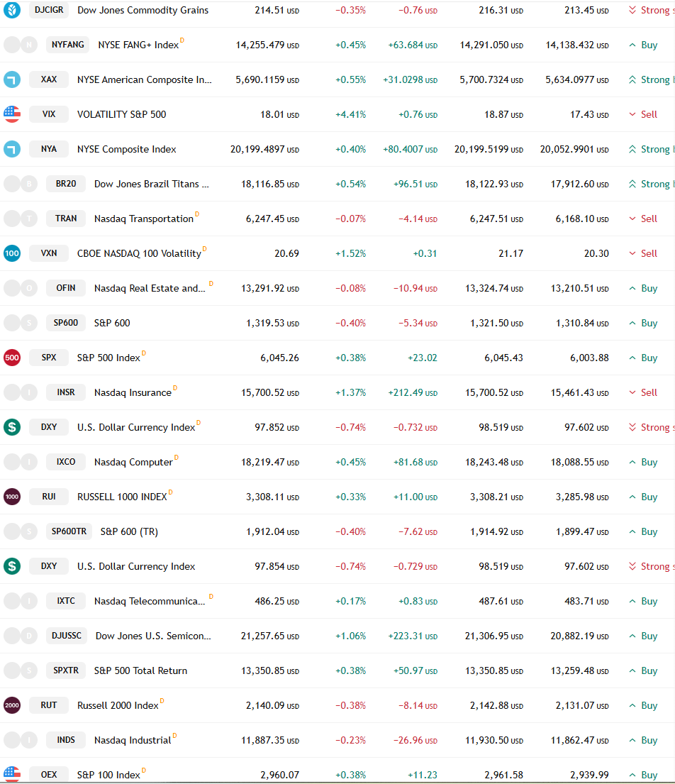Click the green dollar icon beside 97.854 USD
Viewport: 675px width, 784px height.
pos(12,566)
